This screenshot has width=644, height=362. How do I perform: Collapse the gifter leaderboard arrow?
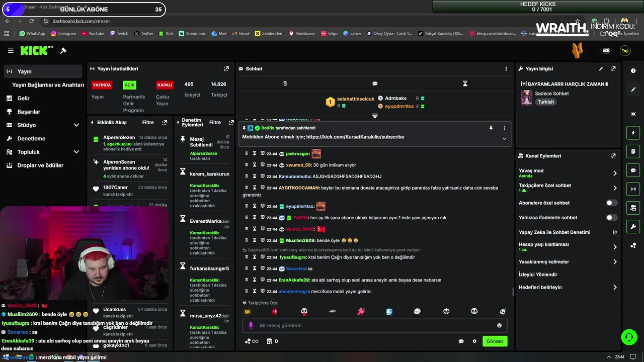click(375, 116)
